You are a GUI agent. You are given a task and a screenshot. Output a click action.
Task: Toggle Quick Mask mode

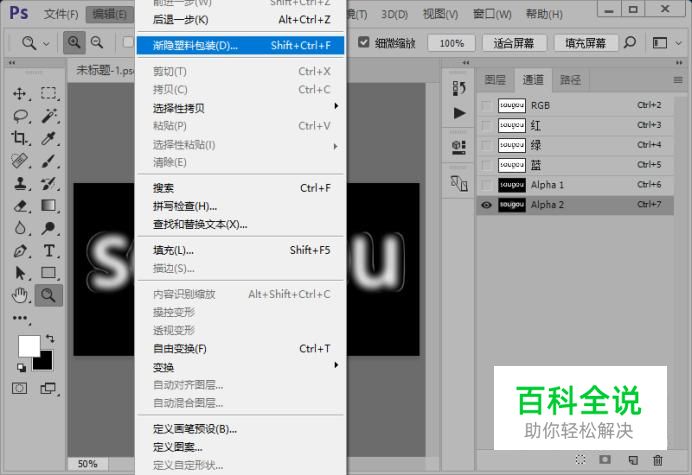pyautogui.click(x=19, y=388)
